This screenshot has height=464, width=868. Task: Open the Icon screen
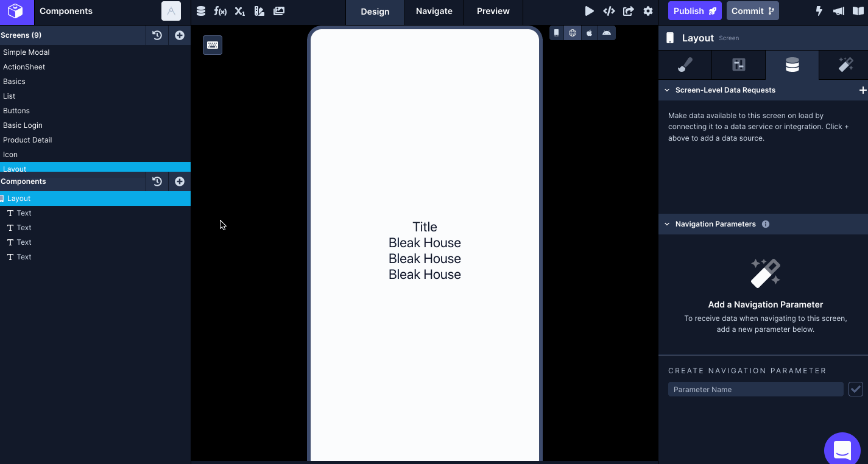[95, 155]
